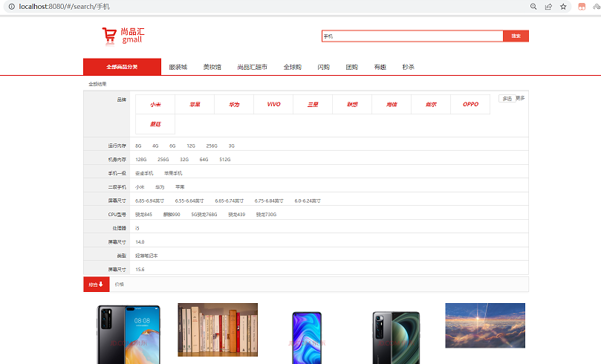Select the 三星 brand tile
The image size is (601, 364).
click(313, 104)
